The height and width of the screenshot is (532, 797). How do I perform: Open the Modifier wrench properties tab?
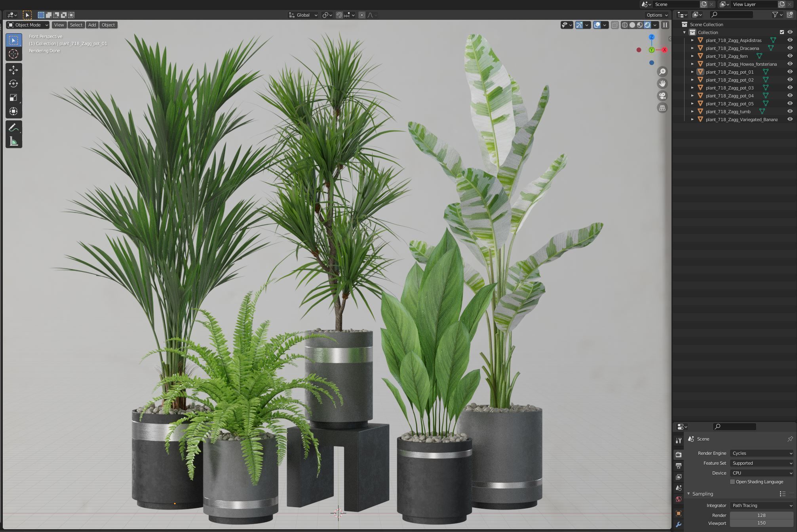679,525
